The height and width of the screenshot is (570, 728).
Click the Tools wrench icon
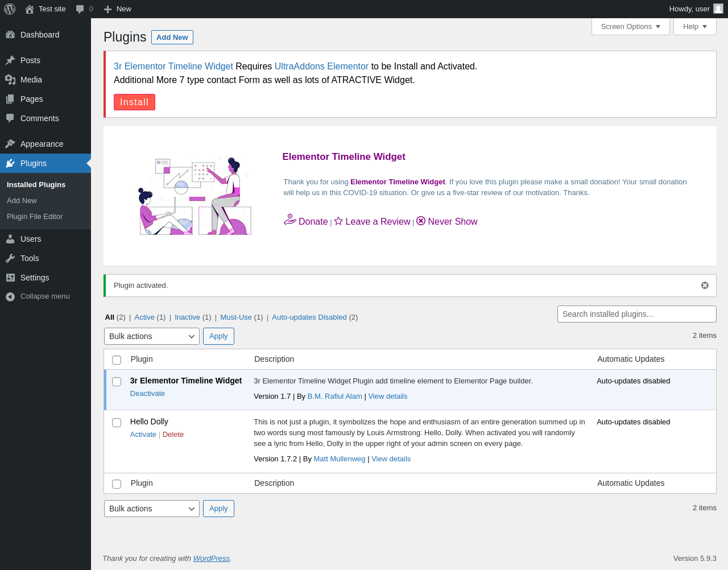coord(10,258)
